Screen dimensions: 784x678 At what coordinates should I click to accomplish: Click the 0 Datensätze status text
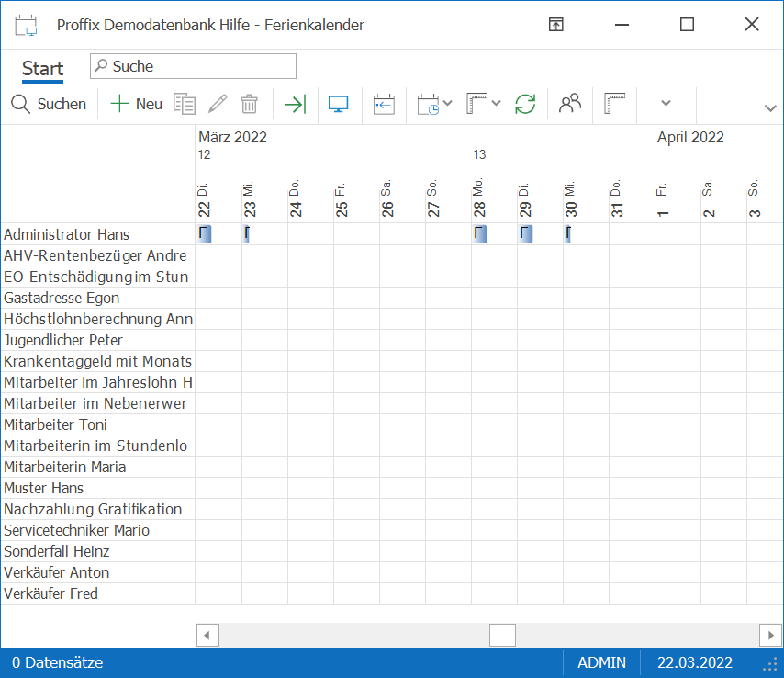pos(58,662)
